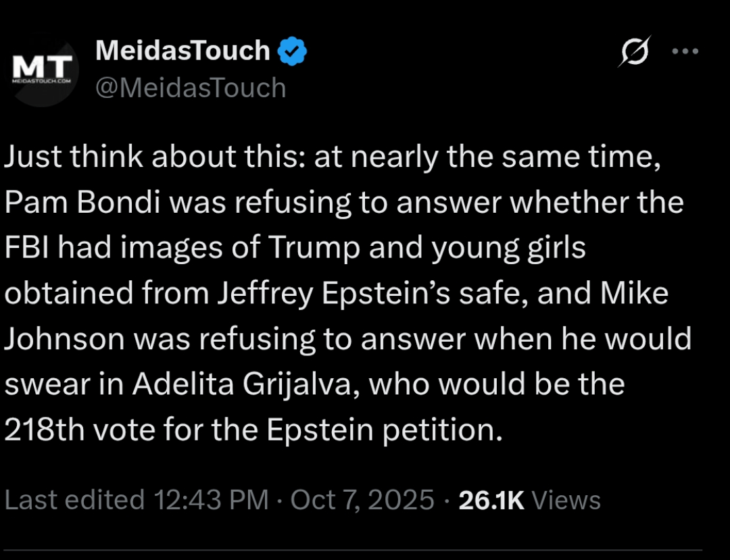Click the word FBI in the post
The image size is (730, 560).
click(x=26, y=248)
